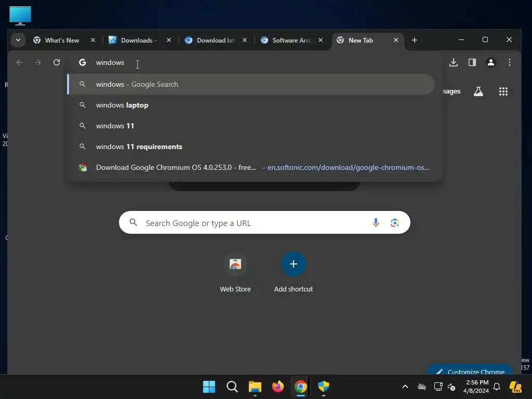Open File Explorer from the taskbar
This screenshot has width=532, height=399.
point(255,387)
